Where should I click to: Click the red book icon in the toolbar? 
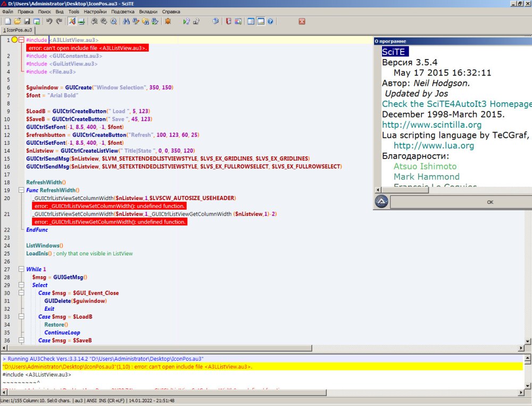pyautogui.click(x=229, y=21)
